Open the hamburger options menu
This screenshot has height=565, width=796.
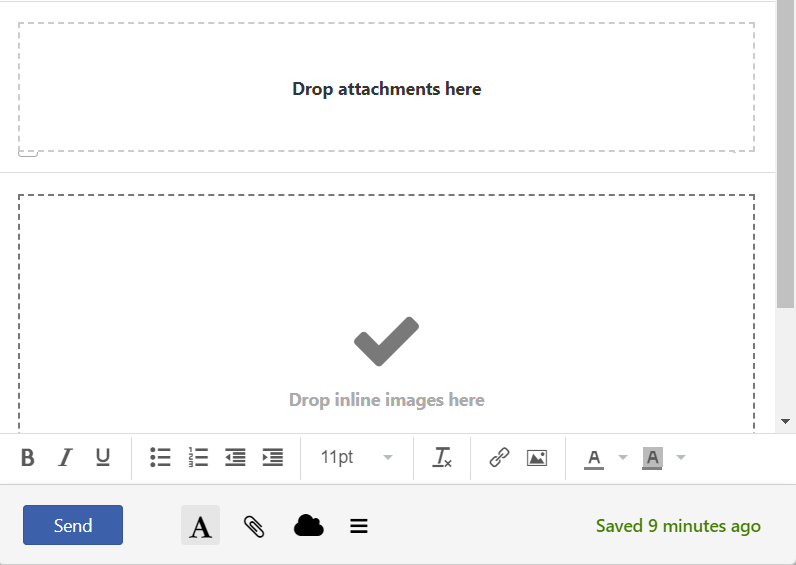coord(359,526)
